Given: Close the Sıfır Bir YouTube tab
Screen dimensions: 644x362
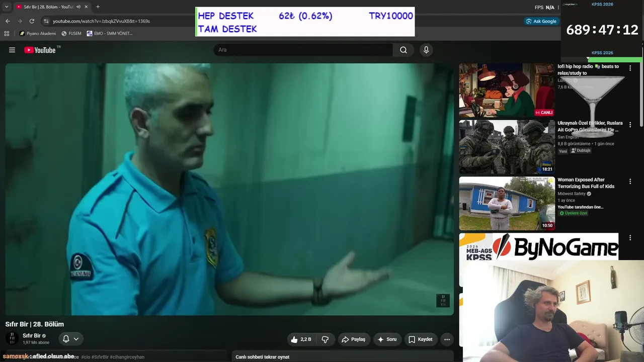Looking at the screenshot, I should point(86,7).
